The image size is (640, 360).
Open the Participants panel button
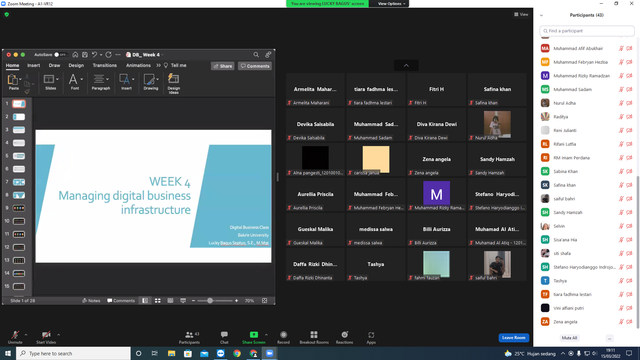click(189, 337)
